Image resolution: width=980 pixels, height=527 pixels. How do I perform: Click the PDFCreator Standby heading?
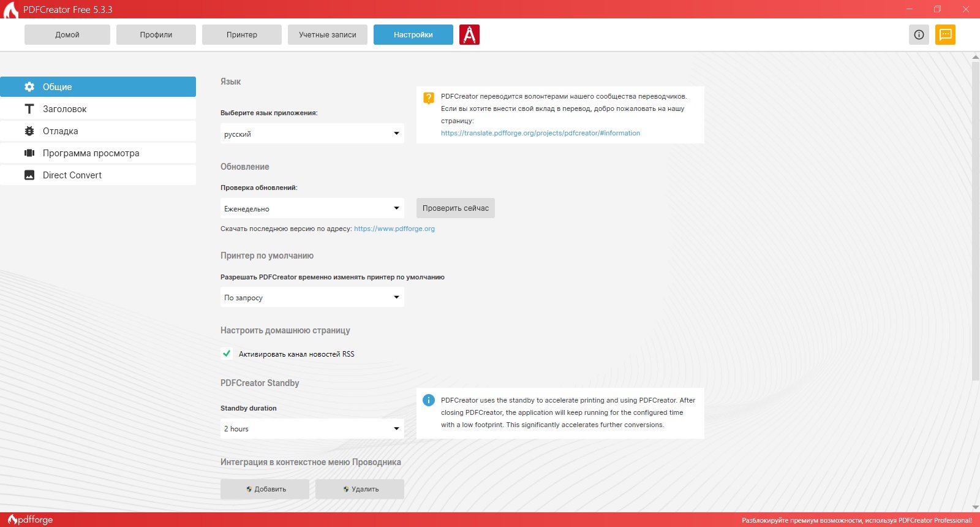(x=260, y=383)
